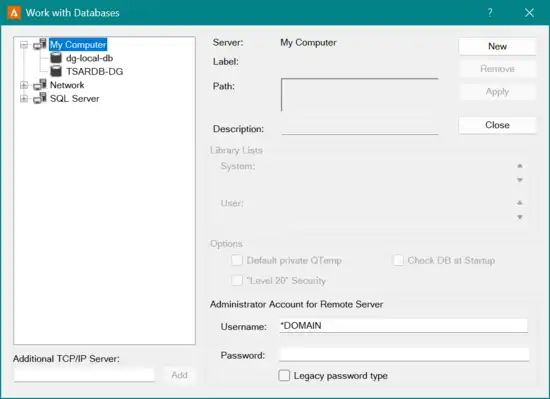Click the Close button
Viewport: 550px width, 399px height.
[x=497, y=125]
